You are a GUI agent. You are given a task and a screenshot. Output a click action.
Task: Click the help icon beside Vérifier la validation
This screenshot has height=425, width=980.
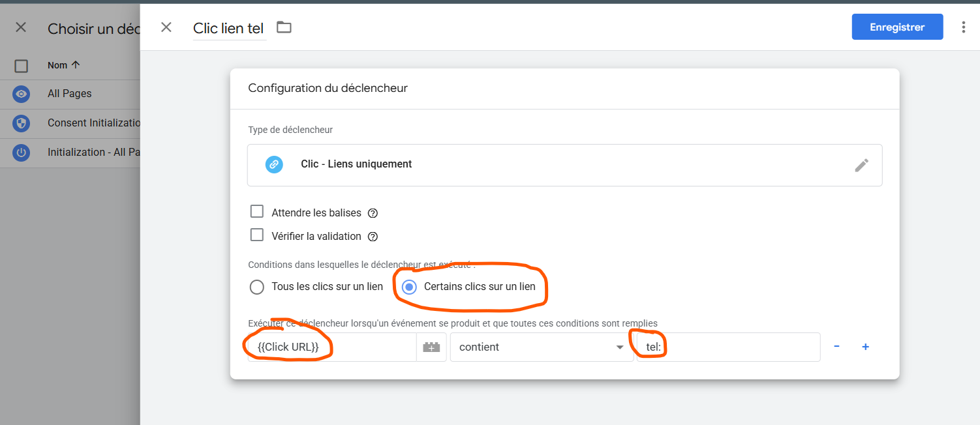[373, 237]
